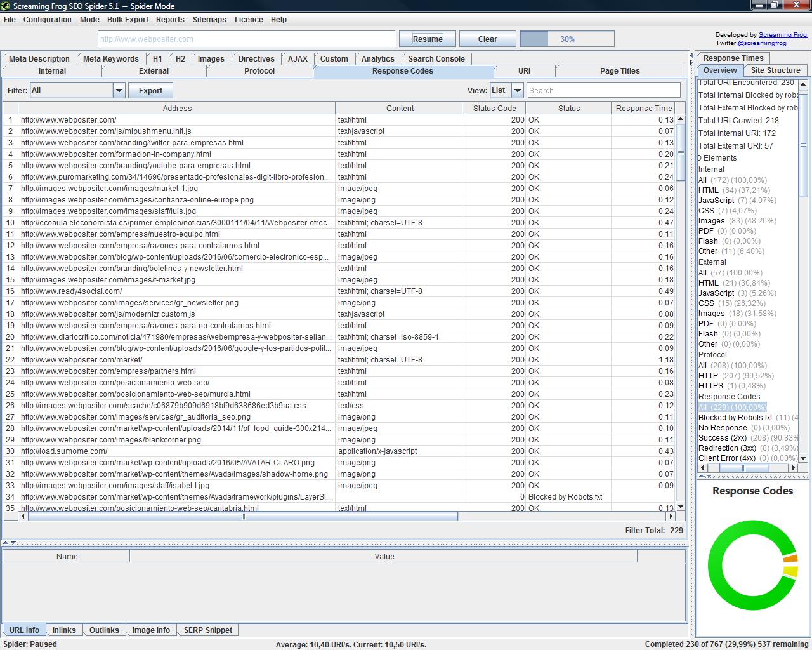Screen dimensions: 812x650
Task: Open the Response Times tab
Action: pos(733,58)
